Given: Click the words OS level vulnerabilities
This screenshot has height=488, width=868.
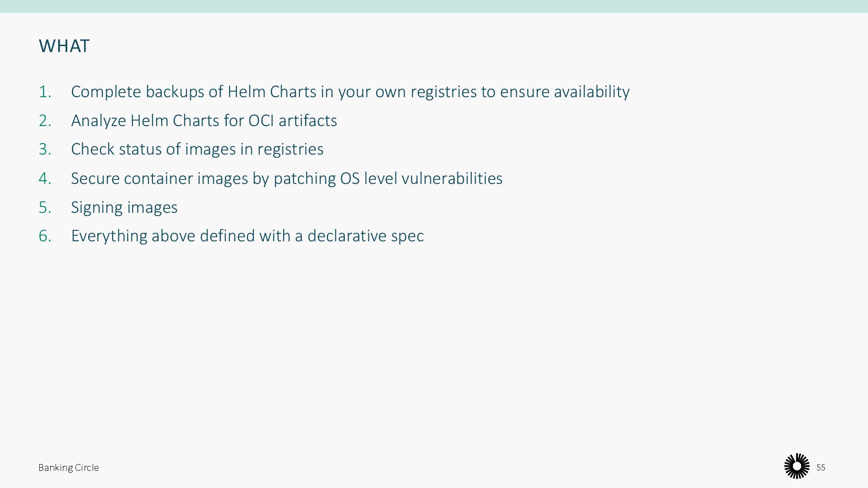Looking at the screenshot, I should pyautogui.click(x=421, y=178).
